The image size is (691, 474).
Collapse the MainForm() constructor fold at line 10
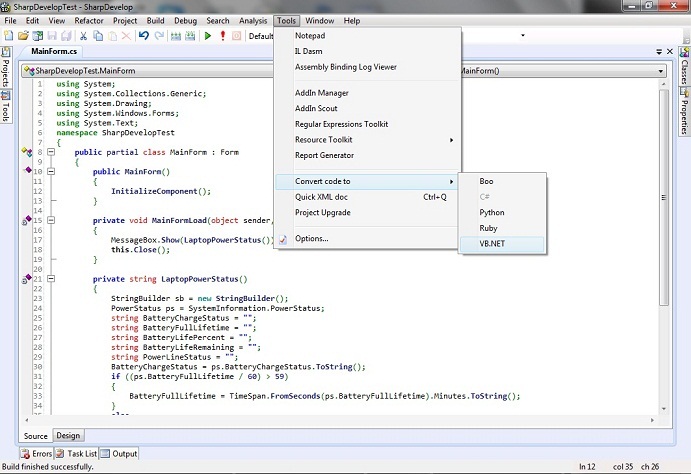51,171
